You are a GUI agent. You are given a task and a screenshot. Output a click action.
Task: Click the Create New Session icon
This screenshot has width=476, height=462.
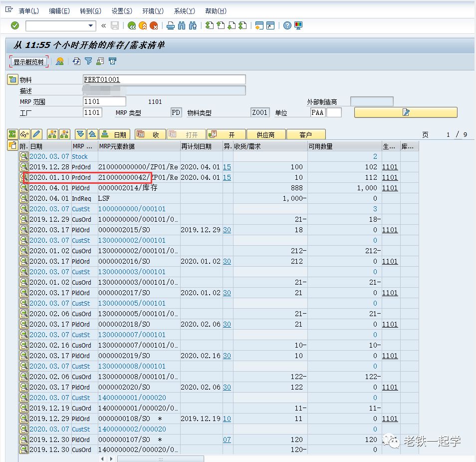point(259,26)
